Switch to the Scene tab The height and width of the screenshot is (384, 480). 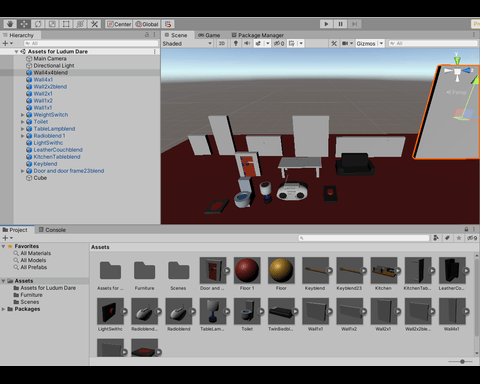click(x=176, y=35)
